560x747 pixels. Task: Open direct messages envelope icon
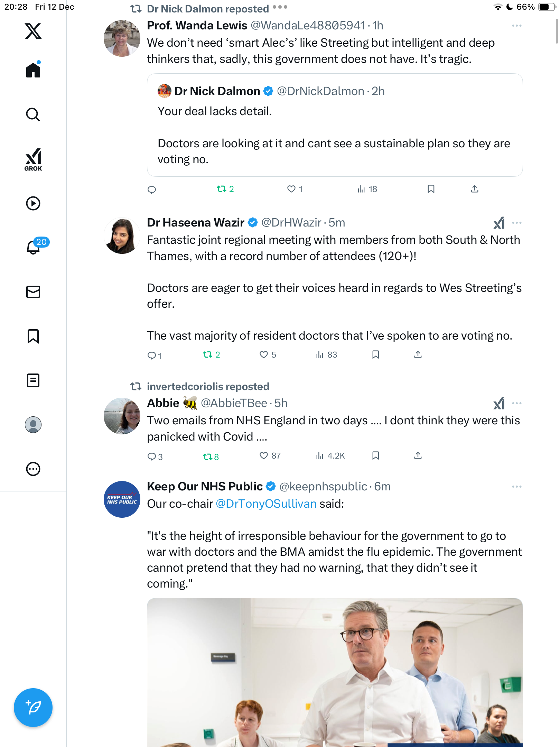pos(33,292)
